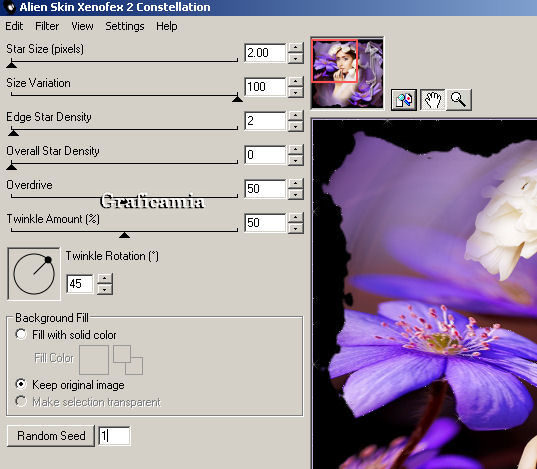This screenshot has height=469, width=537.
Task: Open the Settings menu
Action: [x=125, y=26]
